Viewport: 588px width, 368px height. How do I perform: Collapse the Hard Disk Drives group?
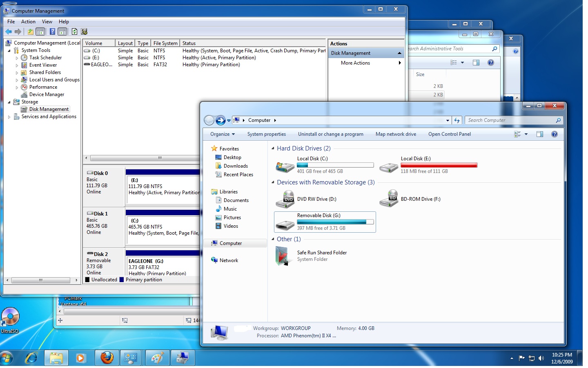coord(273,148)
